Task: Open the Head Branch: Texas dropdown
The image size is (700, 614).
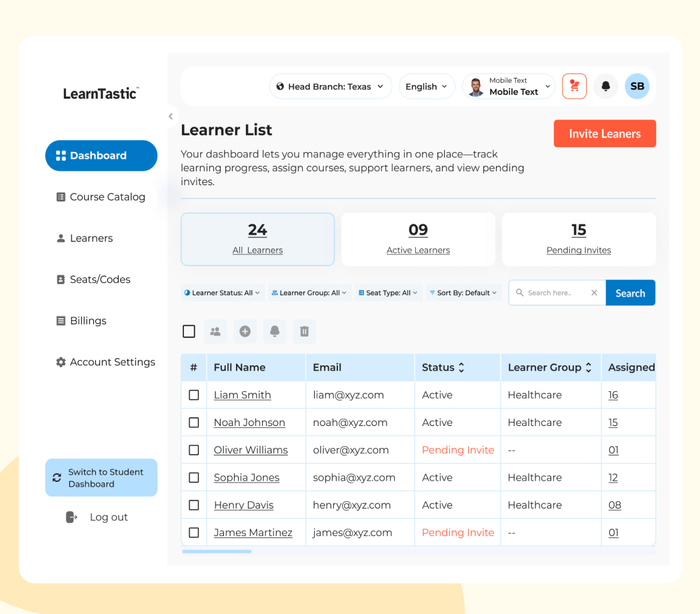Action: [x=330, y=86]
